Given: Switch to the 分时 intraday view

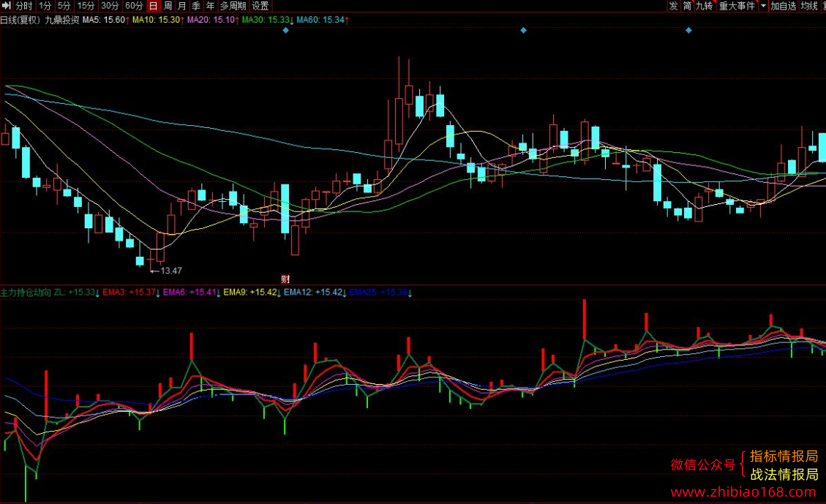Looking at the screenshot, I should 23,6.
